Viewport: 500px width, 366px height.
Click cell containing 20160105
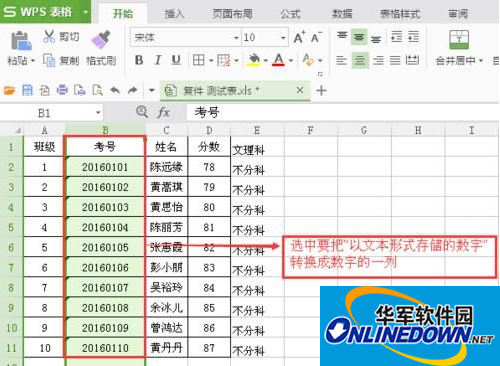105,247
